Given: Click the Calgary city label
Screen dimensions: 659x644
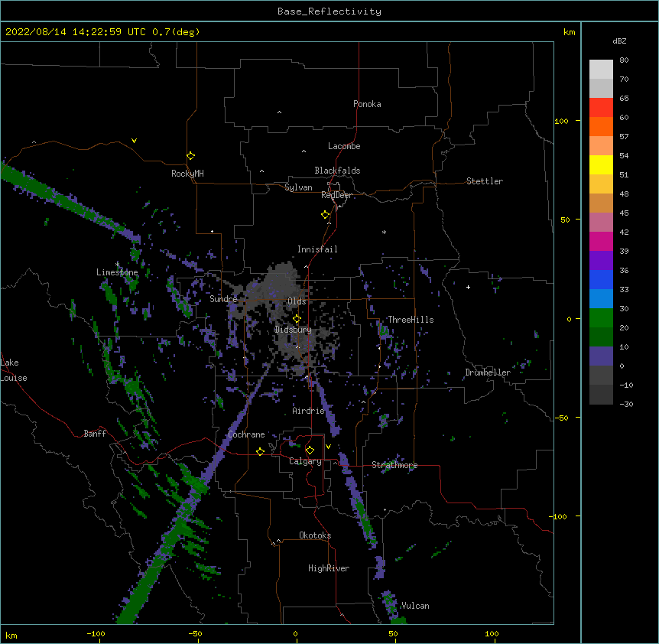Looking at the screenshot, I should click(x=305, y=461).
